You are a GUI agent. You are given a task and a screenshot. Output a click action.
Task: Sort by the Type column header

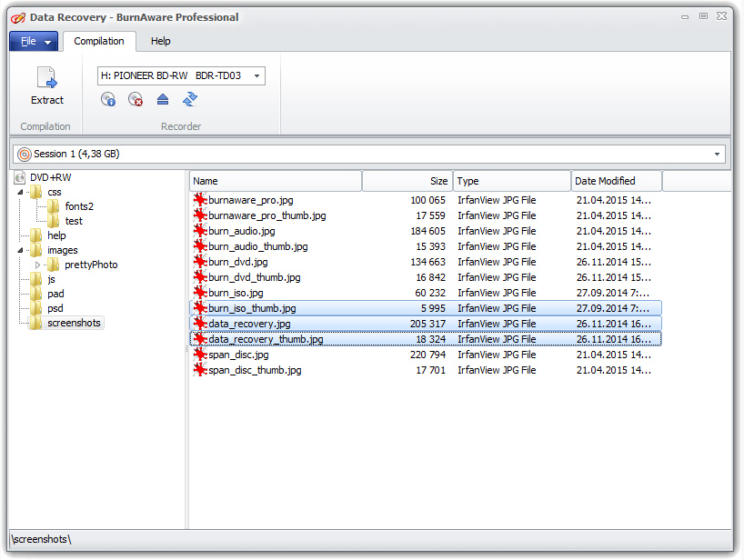coord(512,181)
